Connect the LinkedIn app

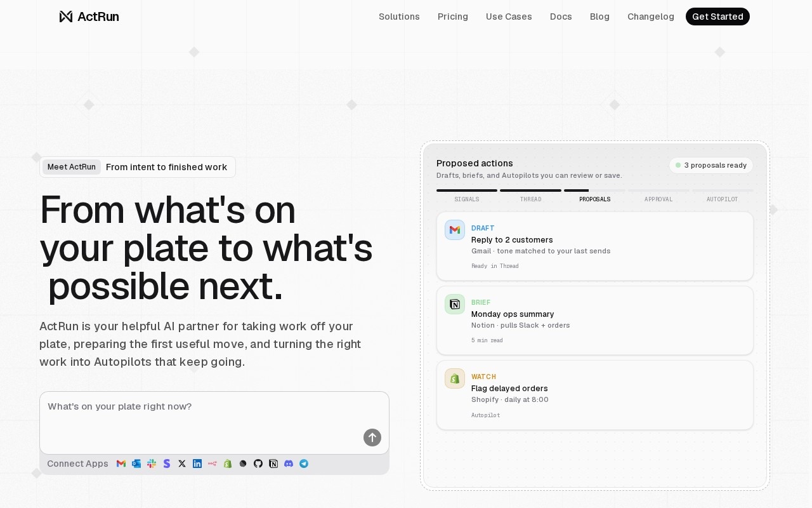click(197, 464)
